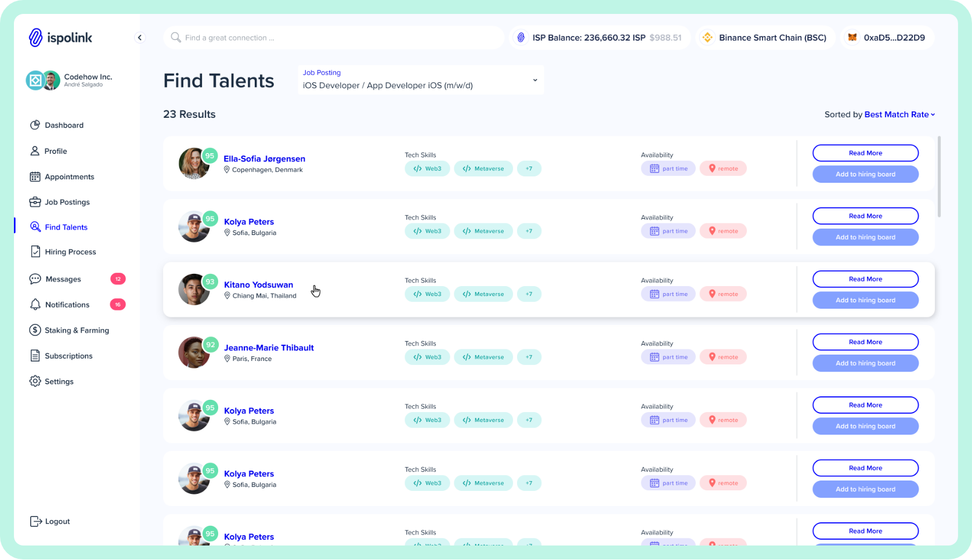Image resolution: width=972 pixels, height=560 pixels.
Task: Open Hiring Process in the sidebar
Action: click(x=70, y=252)
